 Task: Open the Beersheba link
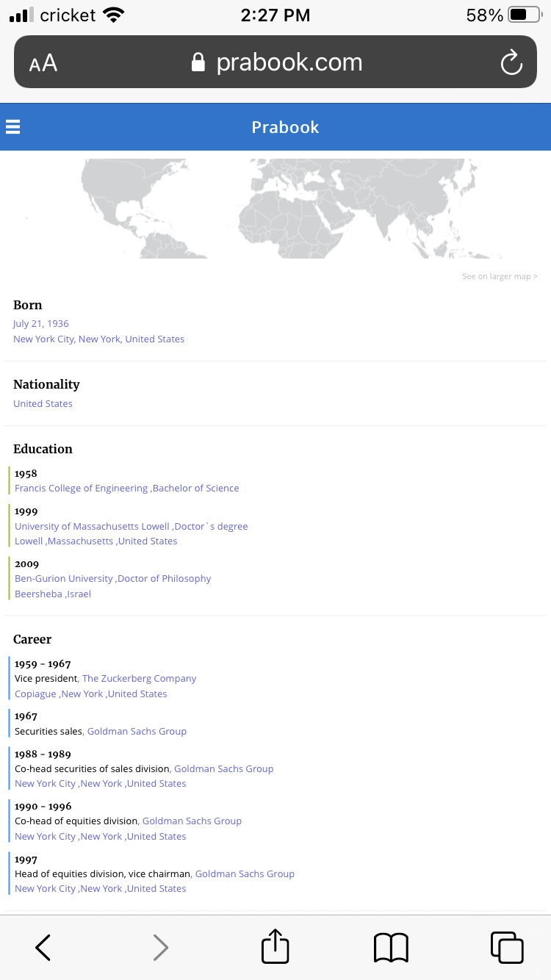tap(38, 594)
